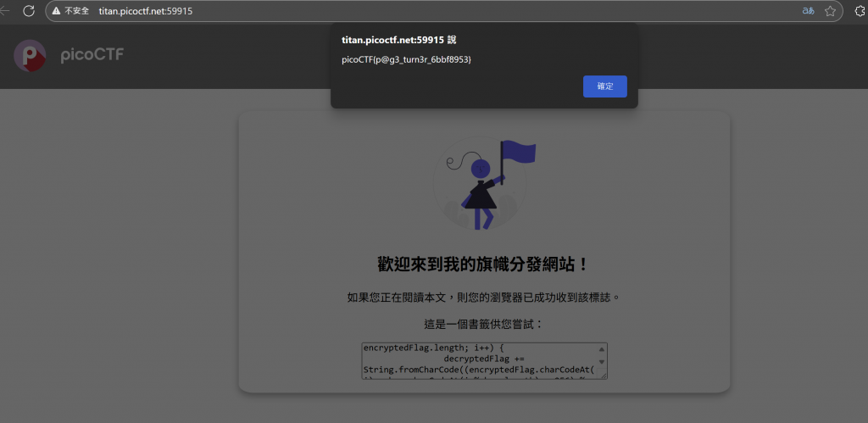Click the picoCTF round logo icon

pyautogui.click(x=30, y=55)
